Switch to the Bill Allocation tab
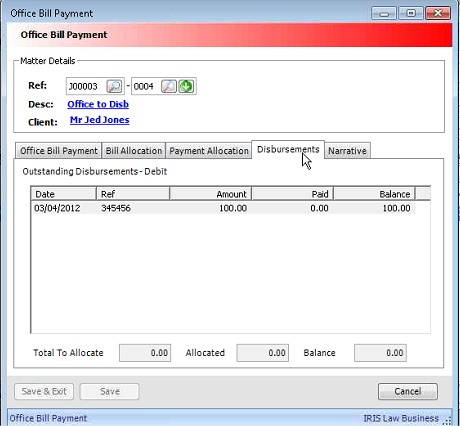The width and height of the screenshot is (460, 426). (134, 151)
